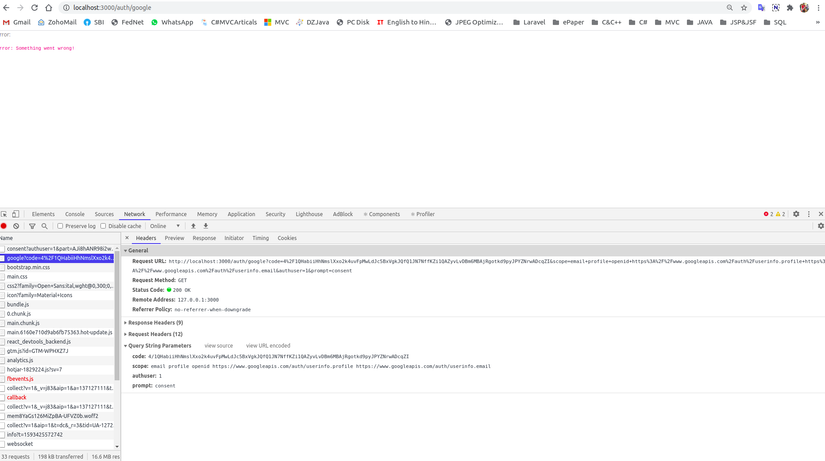Zoom magnifier icon in address bar
Image resolution: width=825 pixels, height=461 pixels.
[730, 7]
